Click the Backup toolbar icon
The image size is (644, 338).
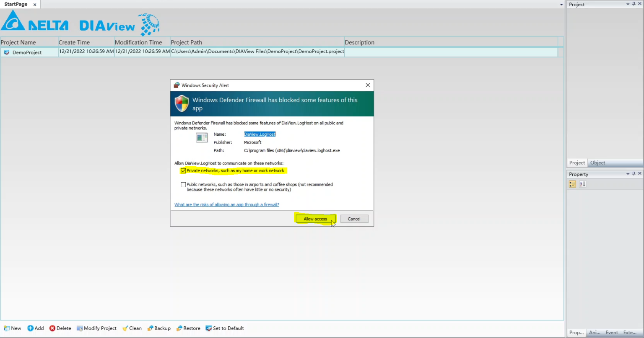[x=151, y=328]
